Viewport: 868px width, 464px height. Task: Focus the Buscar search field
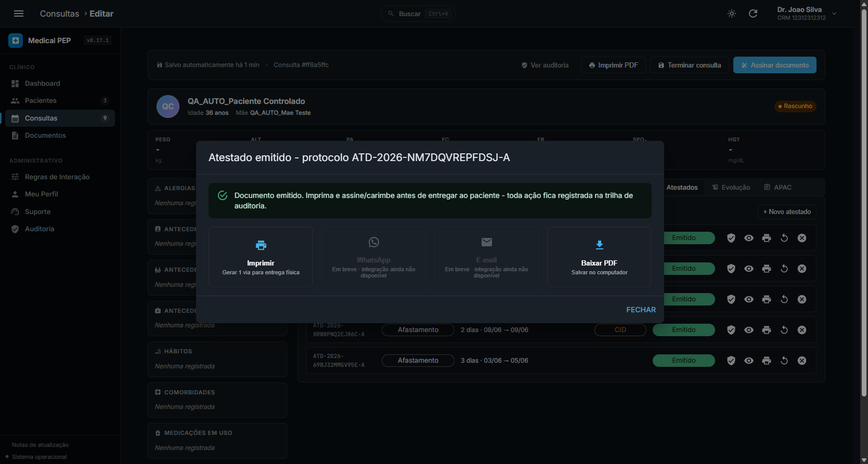[x=418, y=14]
